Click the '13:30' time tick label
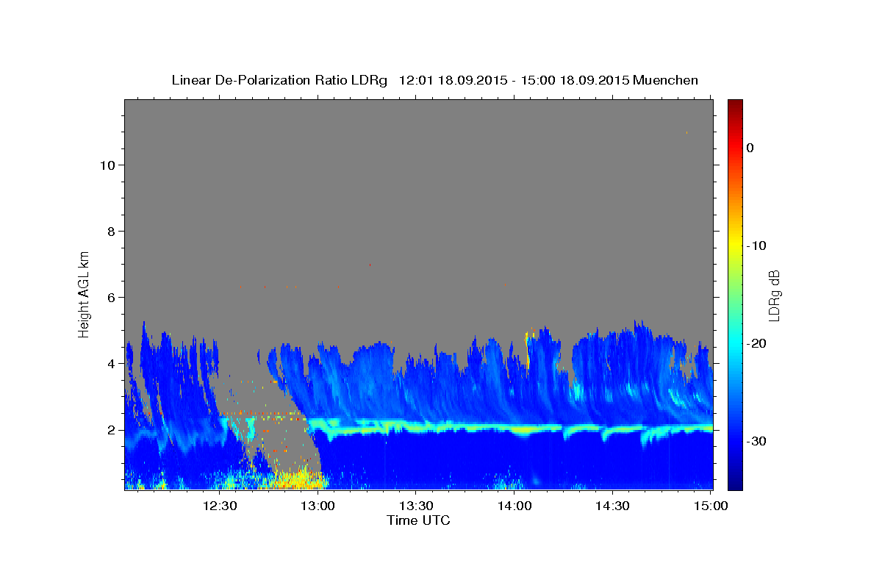Image resolution: width=882 pixels, height=588 pixels. [x=415, y=506]
